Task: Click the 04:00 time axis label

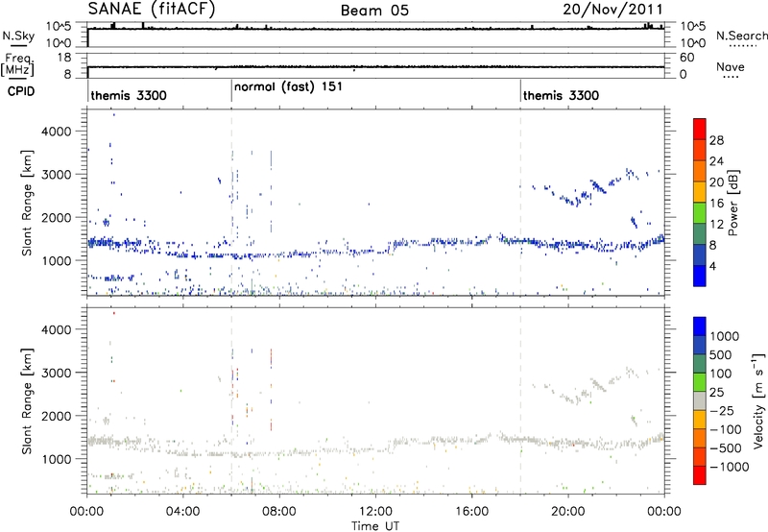Action: [183, 513]
